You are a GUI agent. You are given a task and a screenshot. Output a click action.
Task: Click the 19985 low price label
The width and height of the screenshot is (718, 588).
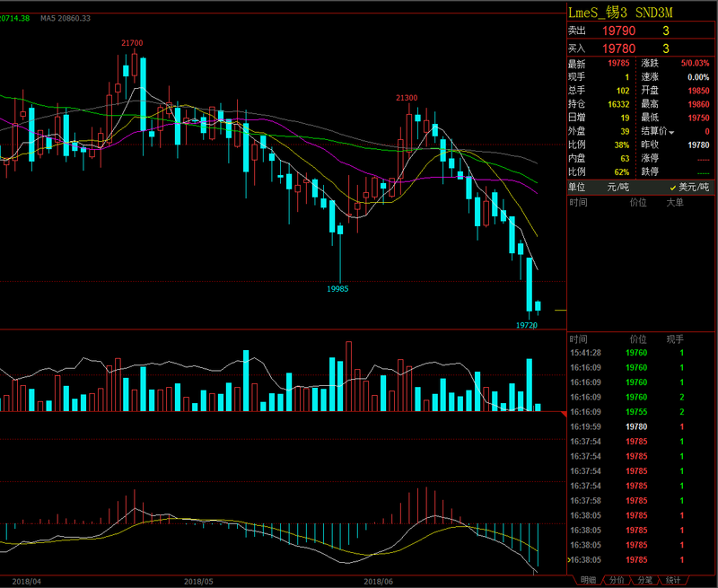[338, 288]
